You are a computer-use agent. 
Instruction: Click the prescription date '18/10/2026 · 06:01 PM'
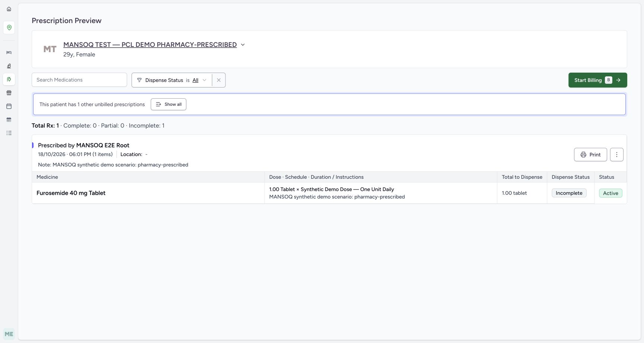click(64, 154)
